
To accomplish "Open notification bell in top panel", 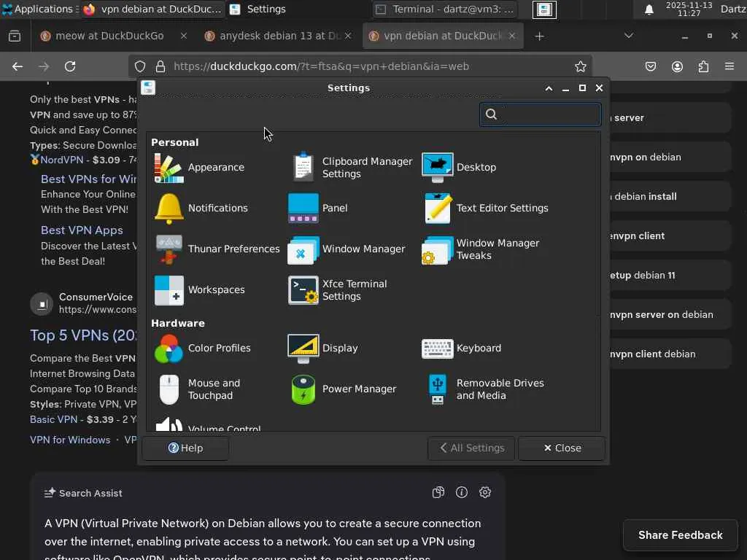I will 649,9.
